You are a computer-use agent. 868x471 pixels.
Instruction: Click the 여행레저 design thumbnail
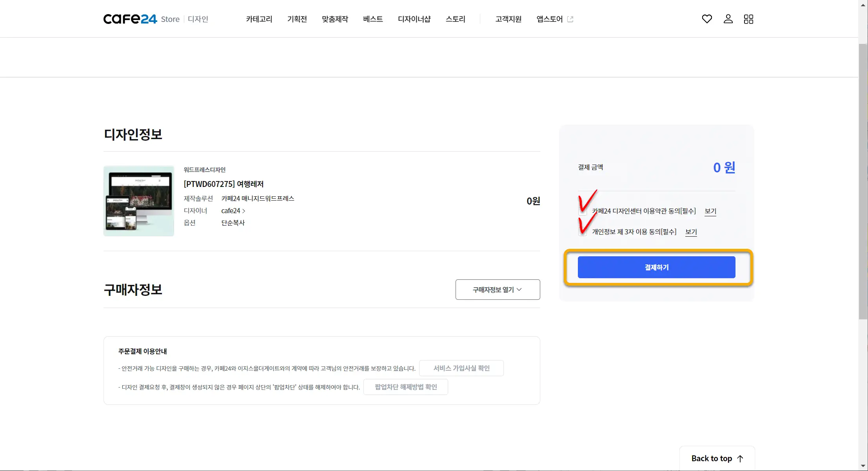[138, 201]
